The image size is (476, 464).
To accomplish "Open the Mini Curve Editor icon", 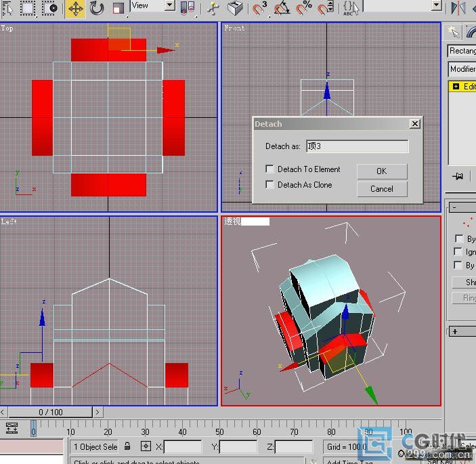I will coord(12,429).
